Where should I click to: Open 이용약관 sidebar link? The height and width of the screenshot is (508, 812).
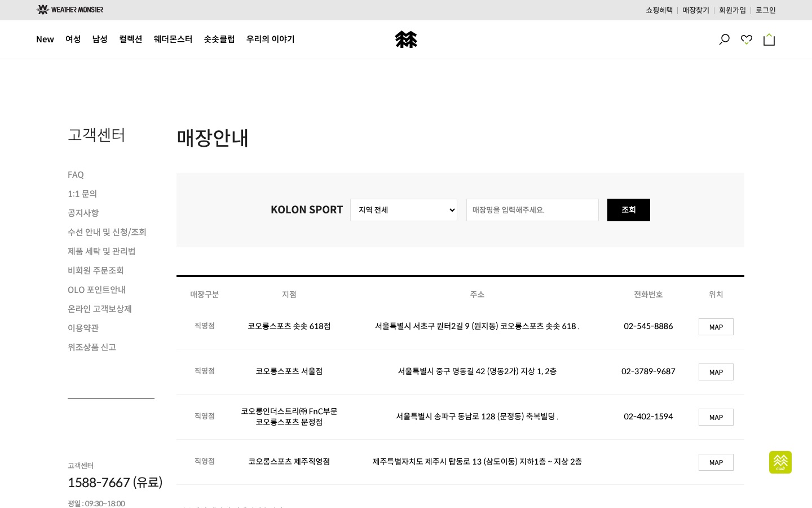(x=83, y=329)
